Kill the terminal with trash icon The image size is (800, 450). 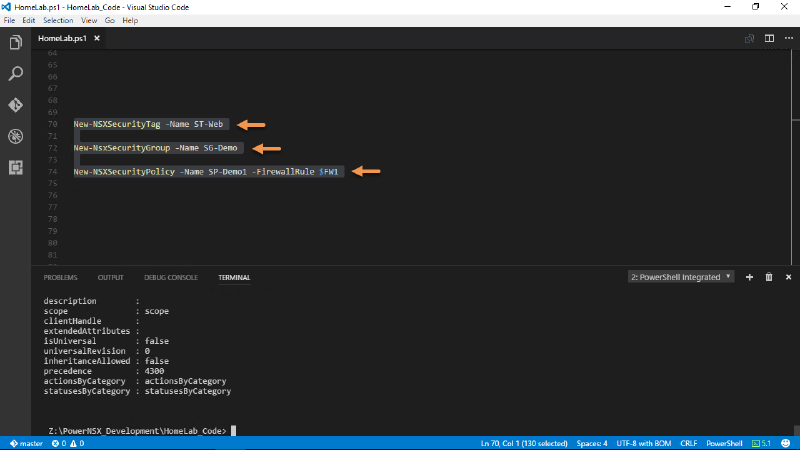(x=769, y=277)
